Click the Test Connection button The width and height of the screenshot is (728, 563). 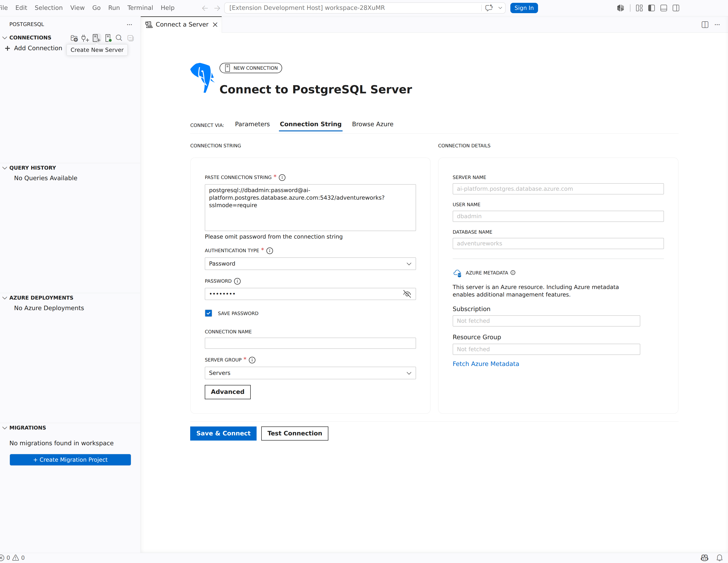pos(295,433)
